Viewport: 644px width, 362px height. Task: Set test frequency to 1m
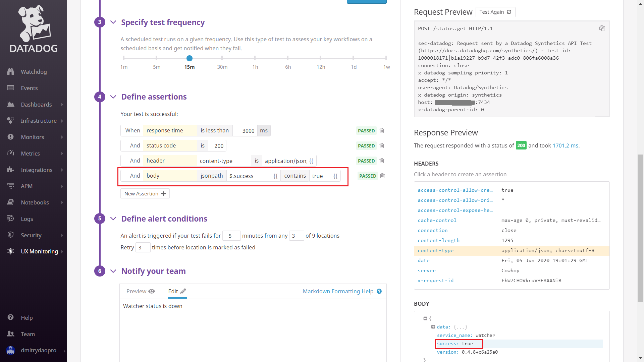click(124, 58)
